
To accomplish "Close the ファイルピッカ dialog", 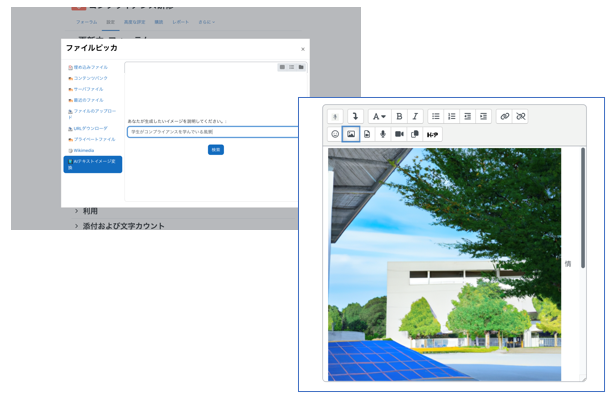I will (x=303, y=48).
